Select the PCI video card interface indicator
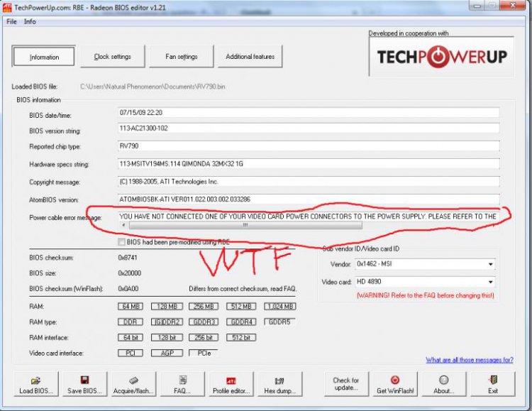 [x=131, y=353]
